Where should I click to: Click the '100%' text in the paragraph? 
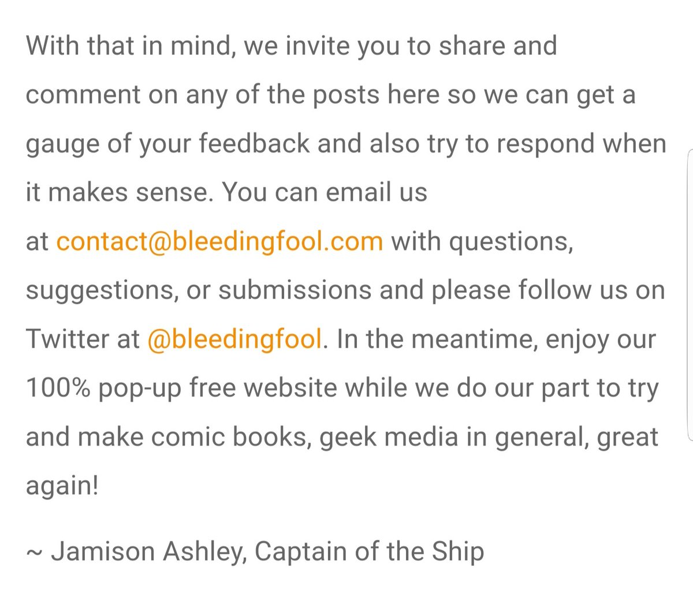pyautogui.click(x=58, y=387)
